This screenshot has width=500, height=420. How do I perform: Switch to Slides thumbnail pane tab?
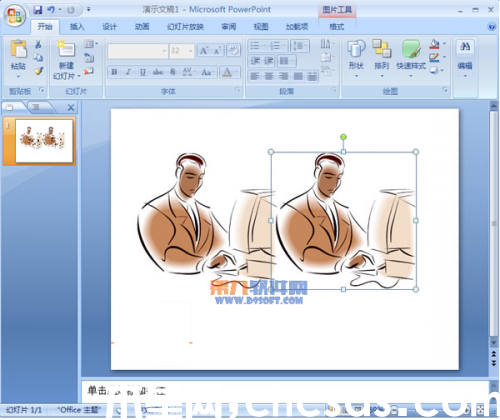(x=10, y=107)
